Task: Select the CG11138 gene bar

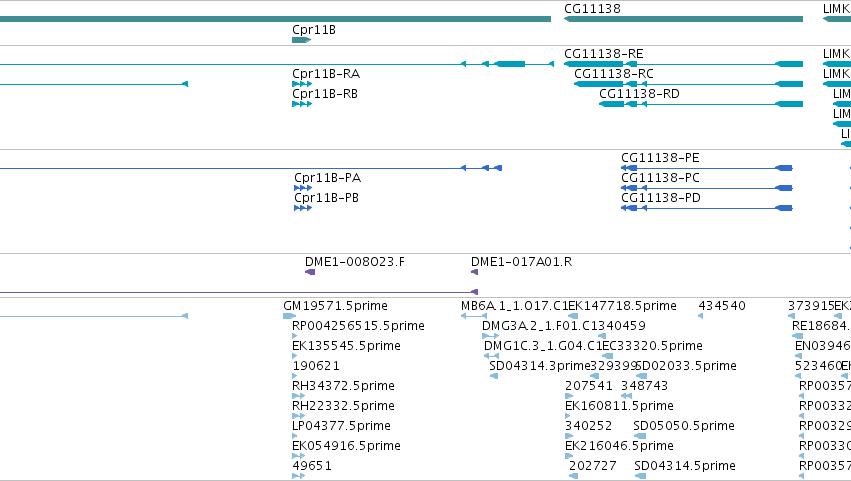Action: point(683,19)
